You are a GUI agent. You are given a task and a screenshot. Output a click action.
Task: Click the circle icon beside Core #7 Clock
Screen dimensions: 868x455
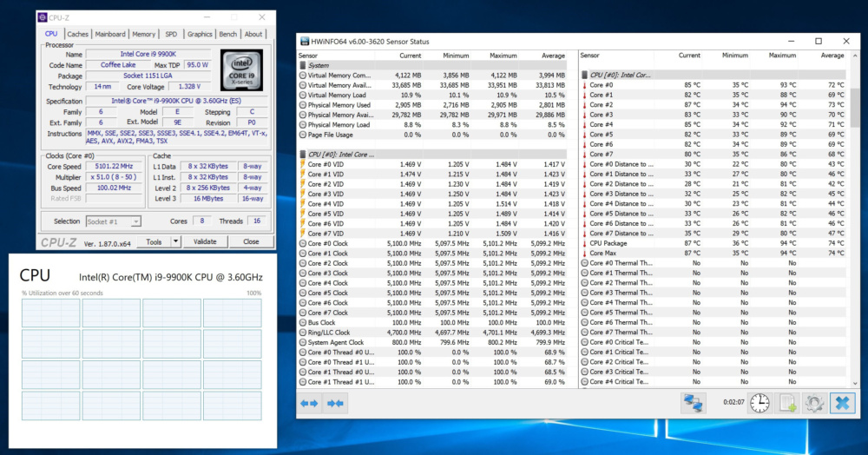coord(303,313)
